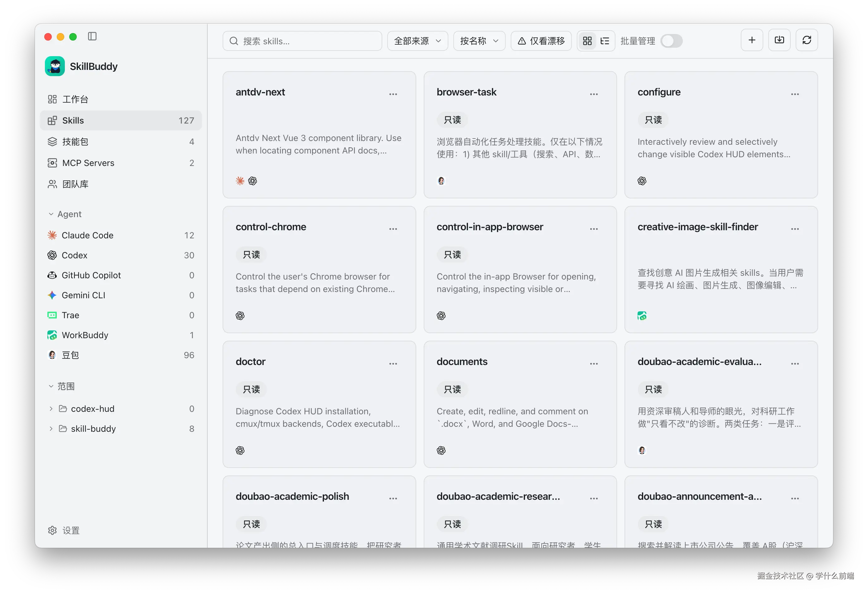Image resolution: width=868 pixels, height=594 pixels.
Task: Click the Skills count 127
Action: 186,120
